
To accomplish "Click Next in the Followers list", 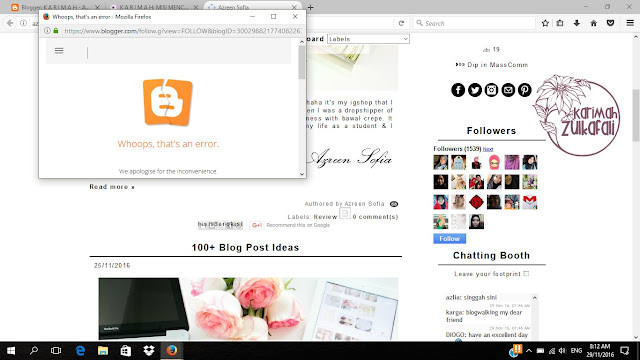I will point(488,149).
